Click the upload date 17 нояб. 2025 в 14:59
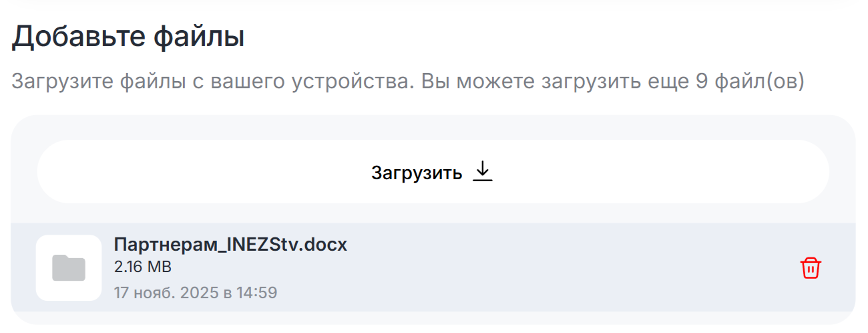This screenshot has width=868, height=333. [x=195, y=292]
